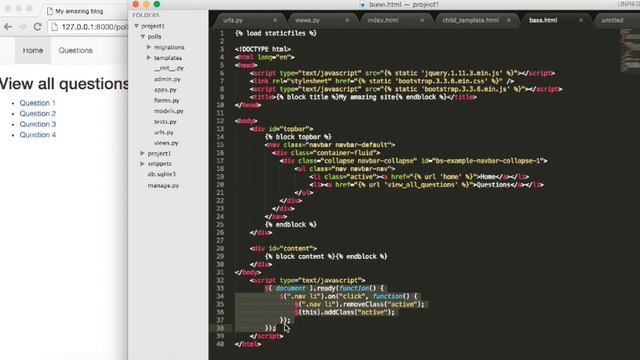Click the browser back arrow

tap(8, 27)
